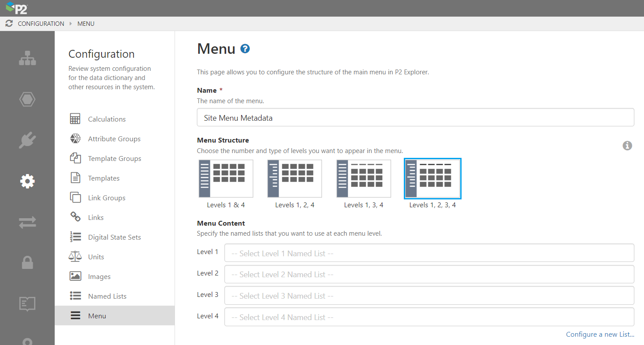Choose the Levels 1, 2, 4 structure
The height and width of the screenshot is (345, 644).
click(x=294, y=179)
